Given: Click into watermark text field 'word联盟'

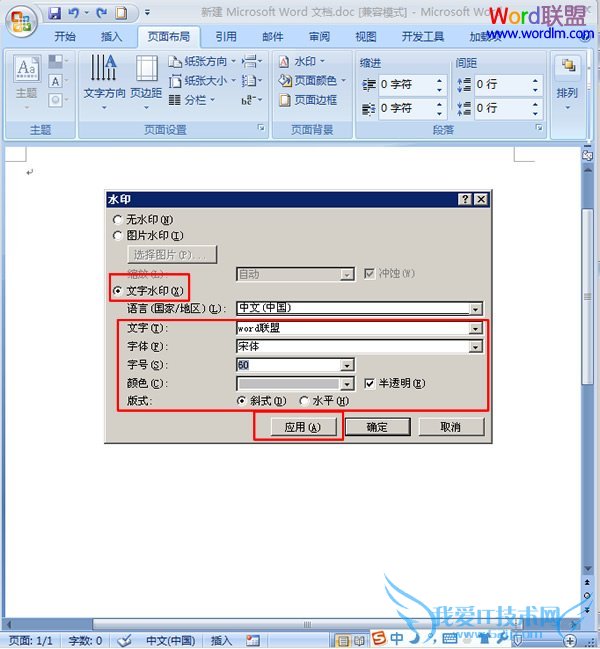Looking at the screenshot, I should tap(353, 328).
